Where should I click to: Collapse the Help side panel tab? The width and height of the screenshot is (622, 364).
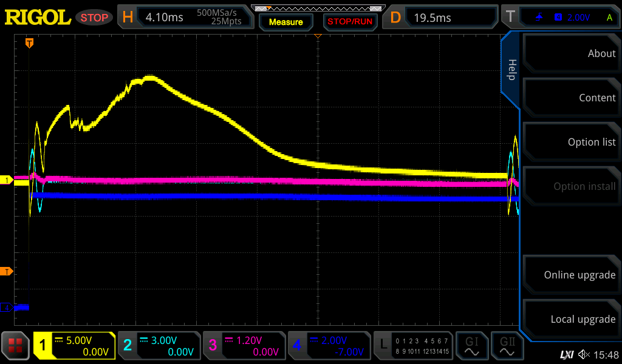[x=511, y=70]
